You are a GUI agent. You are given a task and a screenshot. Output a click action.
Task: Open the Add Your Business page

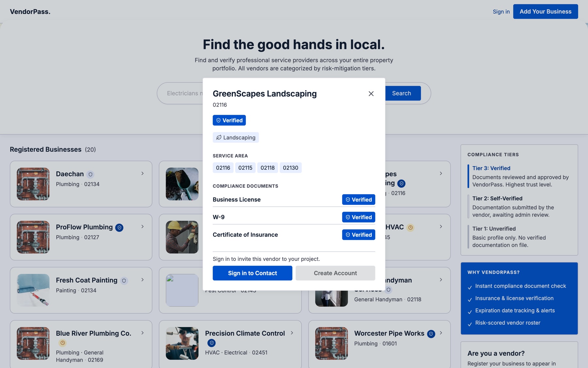pyautogui.click(x=546, y=11)
